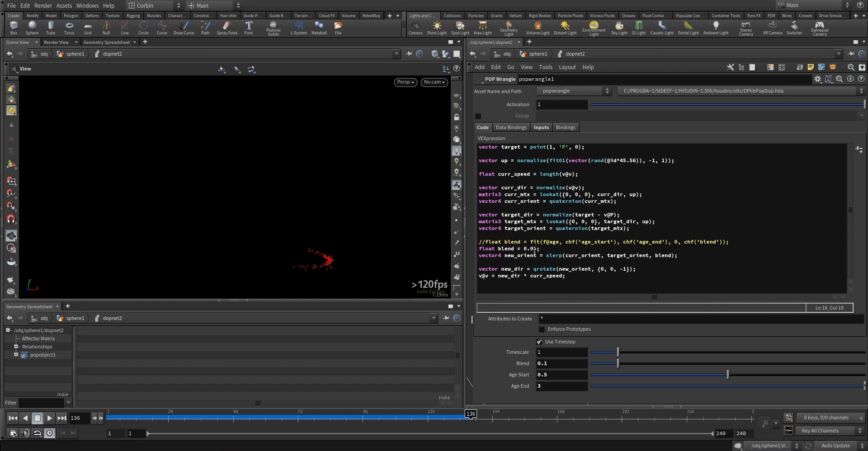Click the Auto Update button
Image resolution: width=868 pixels, height=451 pixels.
click(835, 446)
